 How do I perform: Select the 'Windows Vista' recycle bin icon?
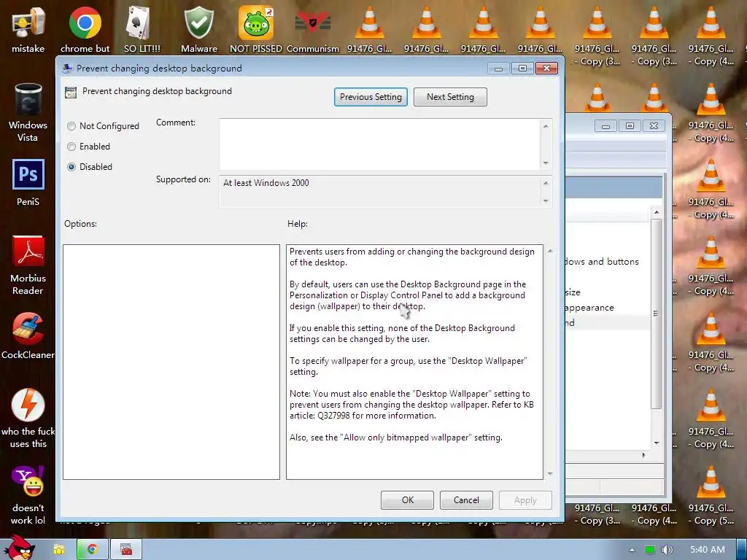pyautogui.click(x=28, y=112)
